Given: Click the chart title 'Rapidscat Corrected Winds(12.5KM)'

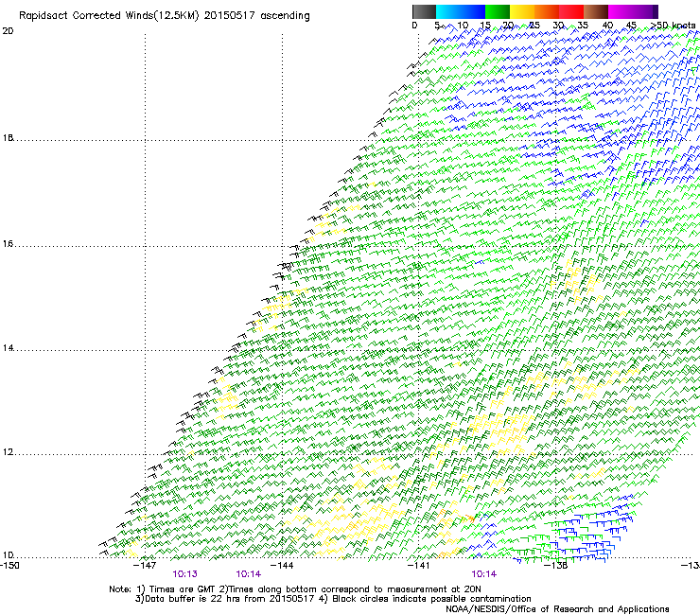Looking at the screenshot, I should tap(109, 16).
